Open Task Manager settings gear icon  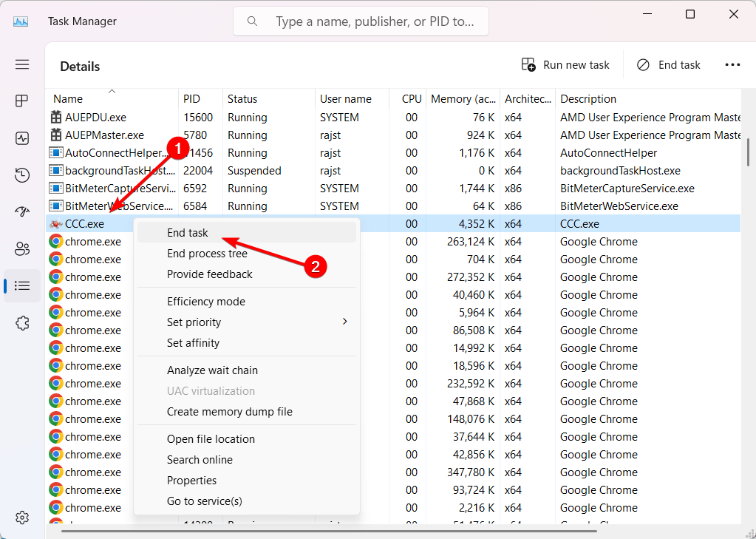(x=22, y=518)
